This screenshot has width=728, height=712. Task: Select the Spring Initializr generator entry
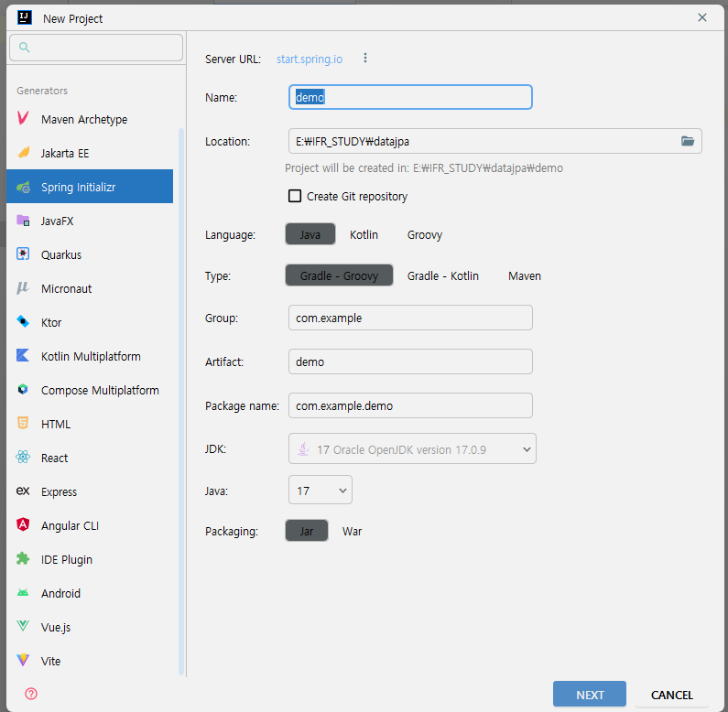(x=90, y=187)
